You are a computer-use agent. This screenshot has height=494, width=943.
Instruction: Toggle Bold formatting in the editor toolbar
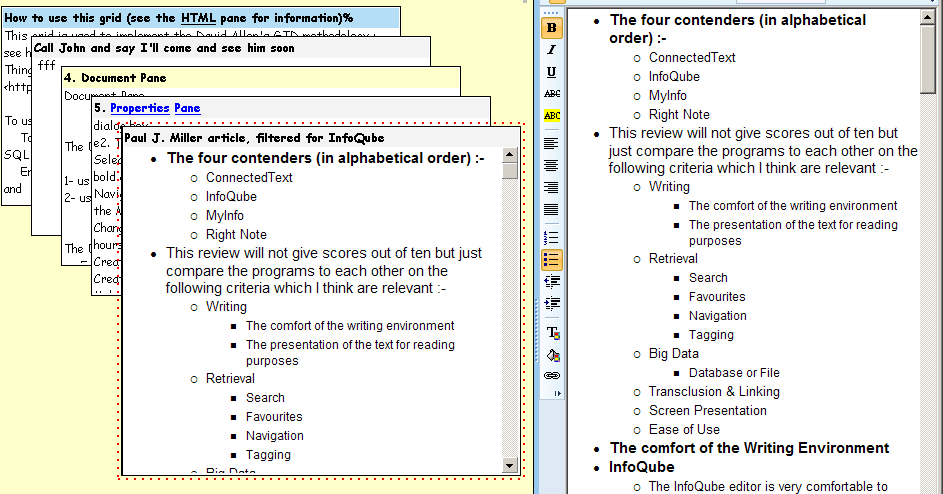[551, 28]
